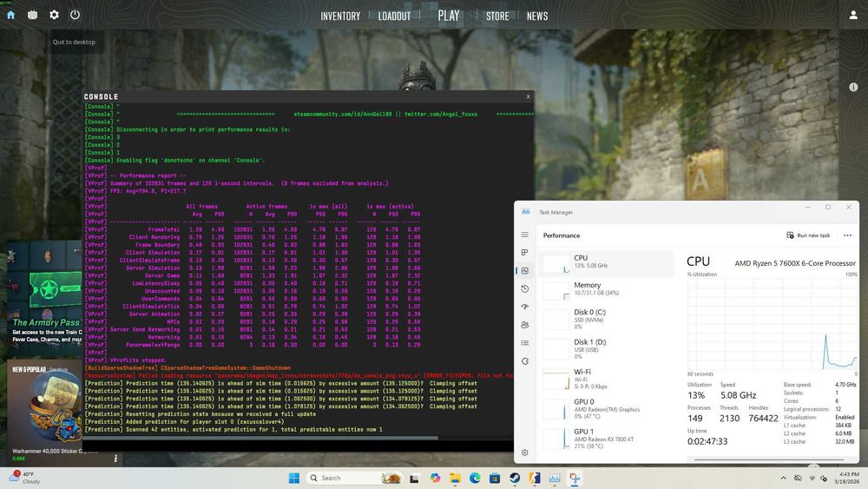
Task: Click Up time value 0:02:47:33
Action: [x=707, y=441]
